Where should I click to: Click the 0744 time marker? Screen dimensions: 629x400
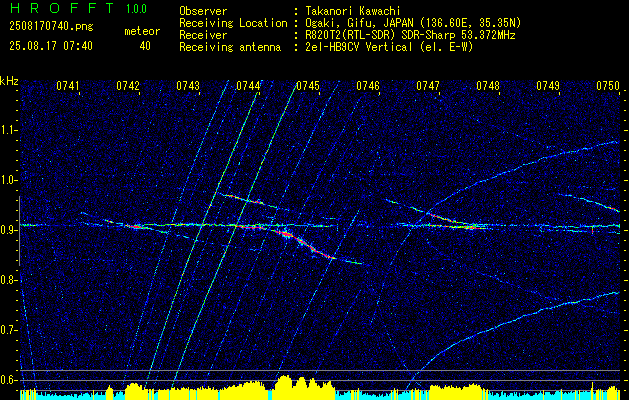tap(248, 86)
